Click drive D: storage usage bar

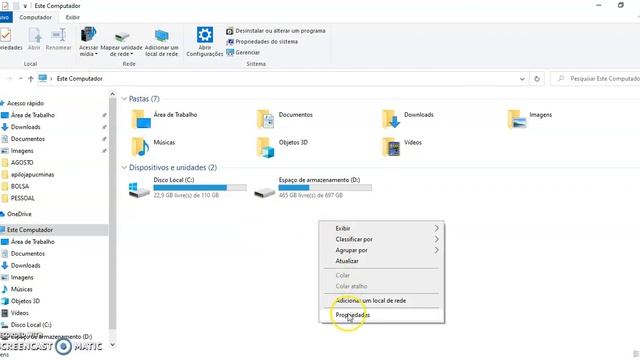tap(325, 188)
